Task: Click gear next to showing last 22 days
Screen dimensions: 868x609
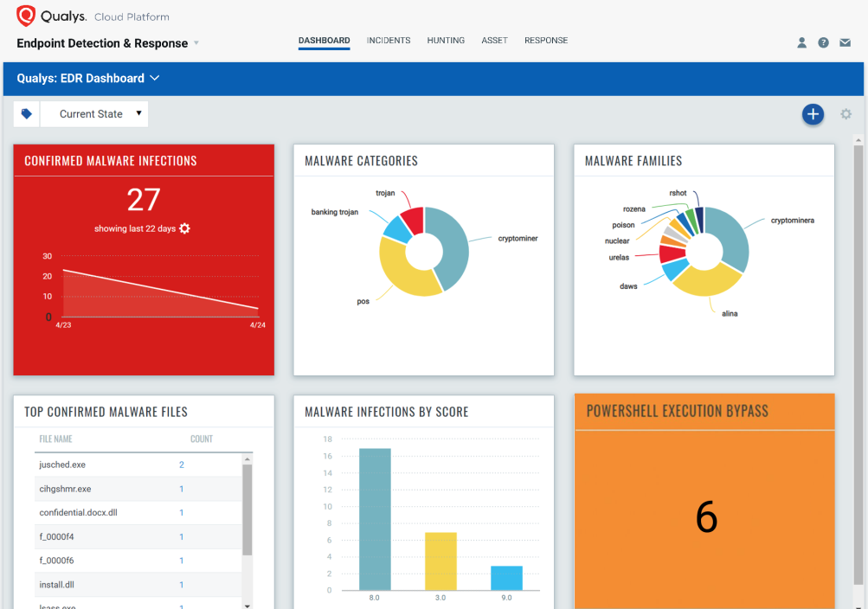Action: [185, 228]
